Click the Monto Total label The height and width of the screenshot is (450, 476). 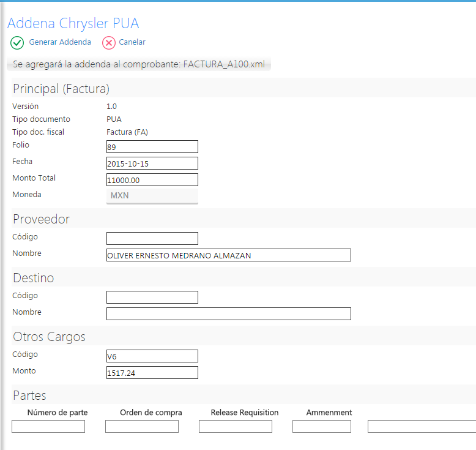click(34, 178)
